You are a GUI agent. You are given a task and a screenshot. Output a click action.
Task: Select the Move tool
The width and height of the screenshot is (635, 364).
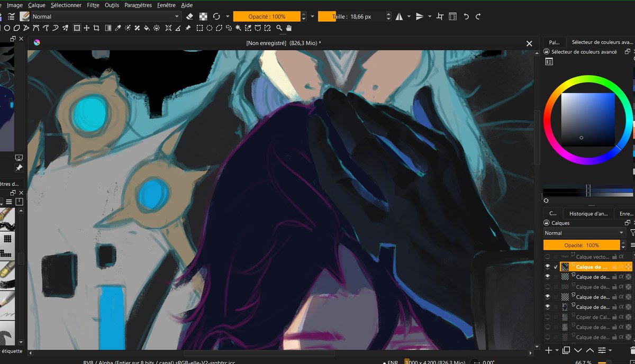point(86,28)
